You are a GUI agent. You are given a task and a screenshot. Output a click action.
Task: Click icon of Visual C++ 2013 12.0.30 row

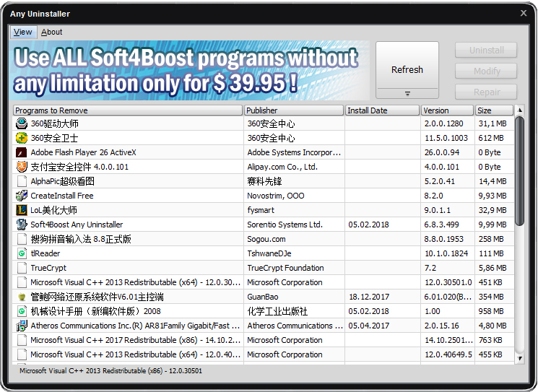22,282
